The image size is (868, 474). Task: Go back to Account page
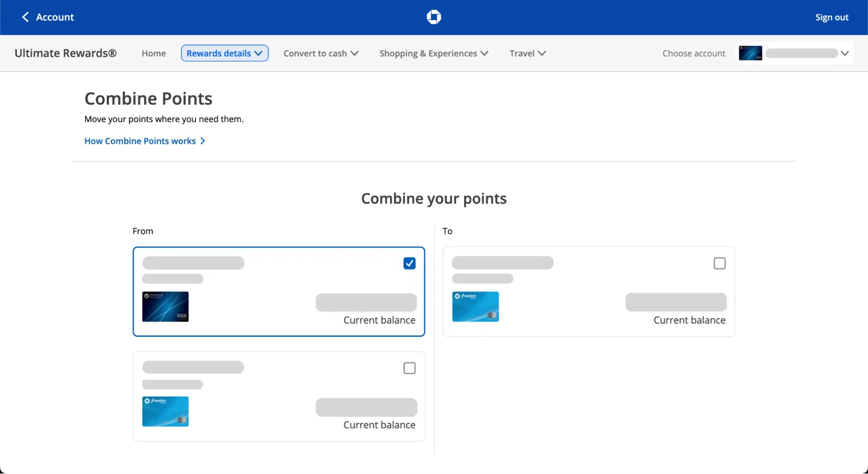pos(54,17)
